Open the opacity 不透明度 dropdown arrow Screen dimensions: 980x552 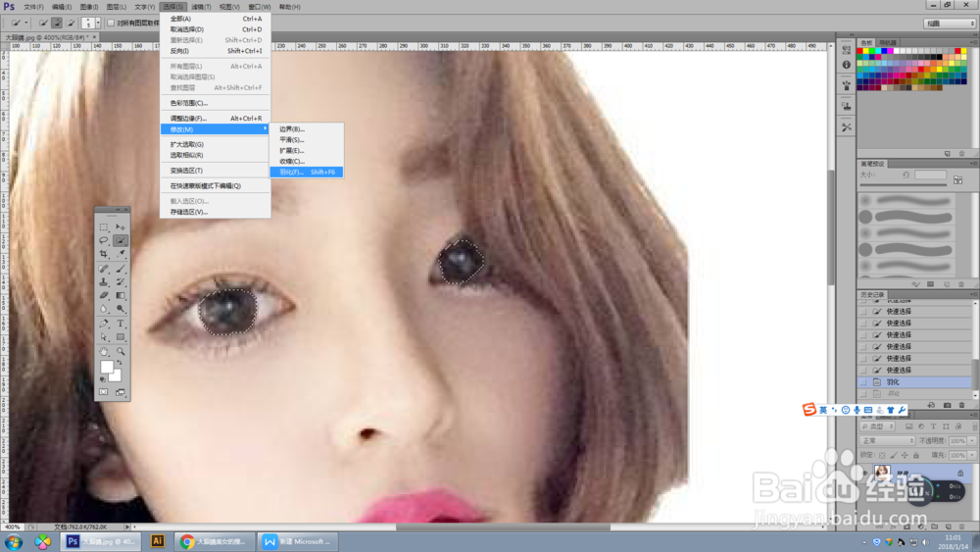point(972,441)
